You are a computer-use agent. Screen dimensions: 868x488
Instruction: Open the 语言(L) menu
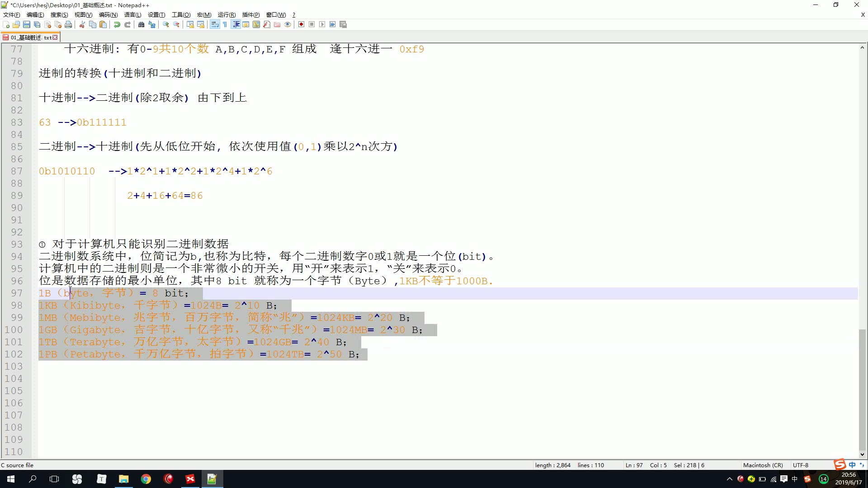pyautogui.click(x=132, y=14)
